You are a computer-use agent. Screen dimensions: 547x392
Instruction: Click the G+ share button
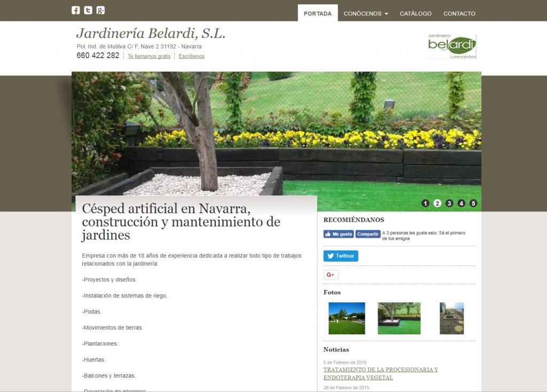[x=331, y=275]
